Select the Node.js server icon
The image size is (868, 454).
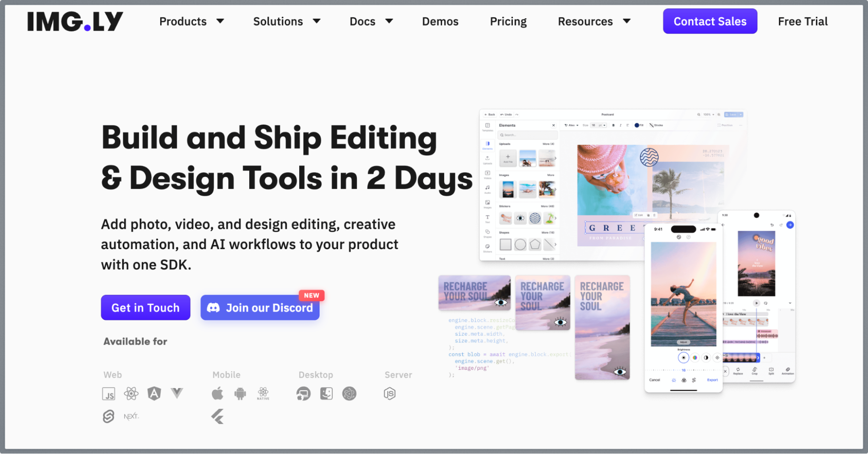[390, 394]
